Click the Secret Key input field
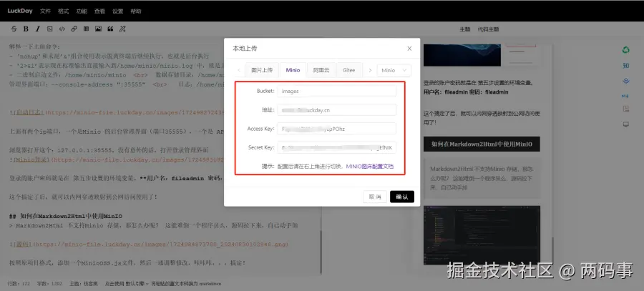The width and height of the screenshot is (644, 291). click(336, 147)
